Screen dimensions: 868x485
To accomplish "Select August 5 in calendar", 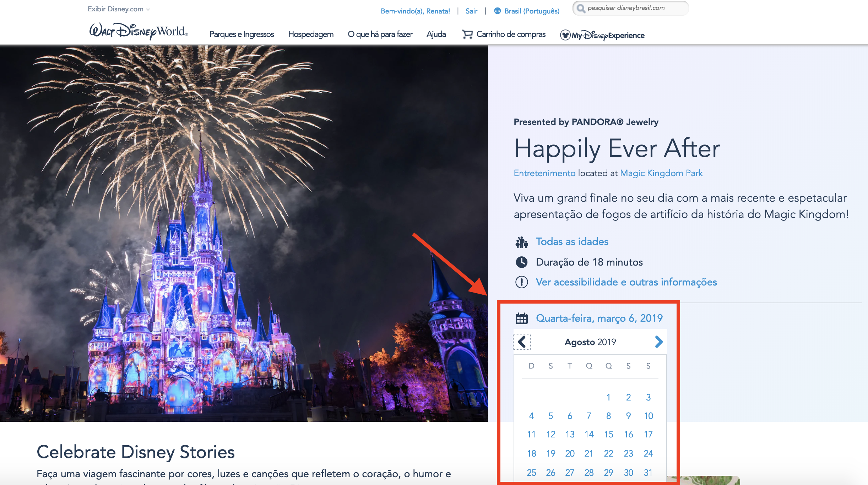I will pos(550,416).
